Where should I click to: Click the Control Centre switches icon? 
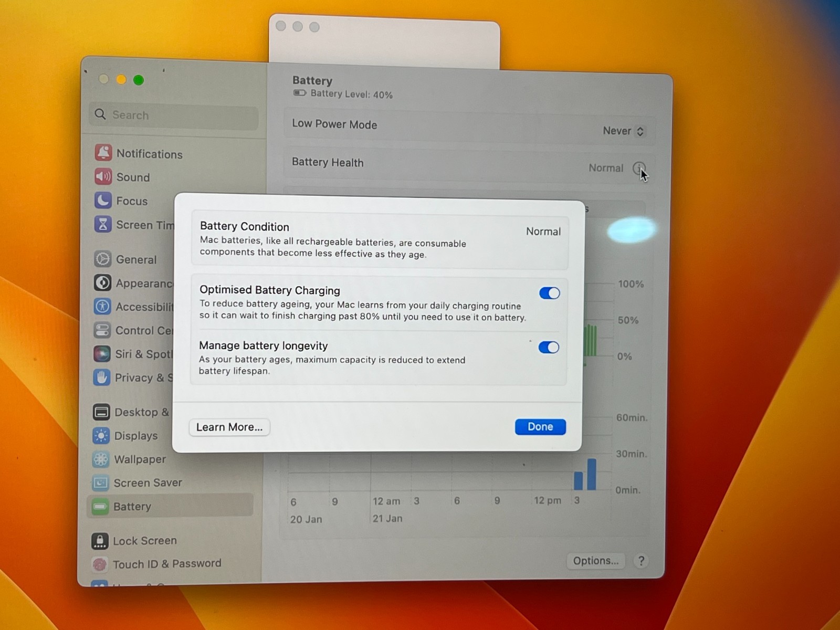102,330
